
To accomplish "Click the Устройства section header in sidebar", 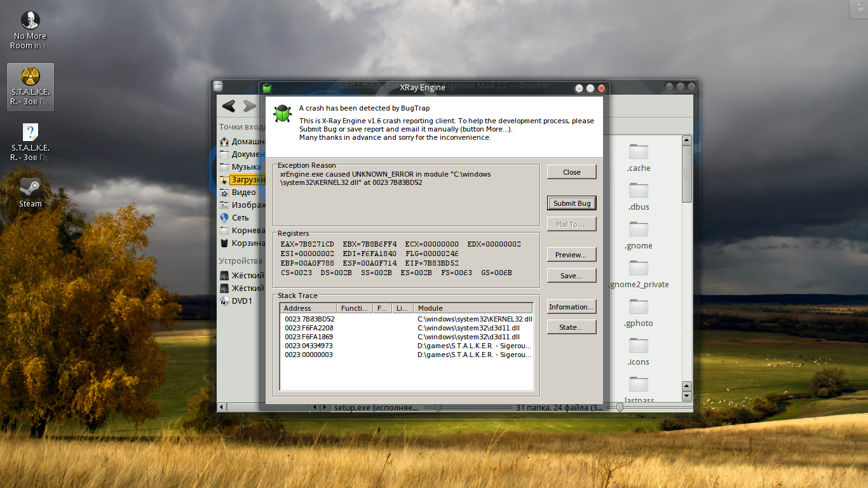I will [241, 261].
